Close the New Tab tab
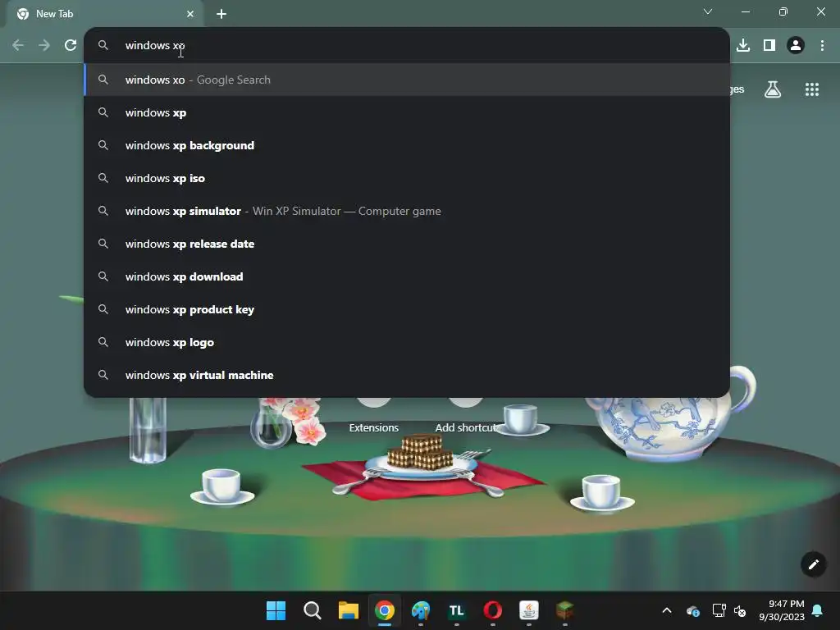The image size is (840, 630). [190, 14]
